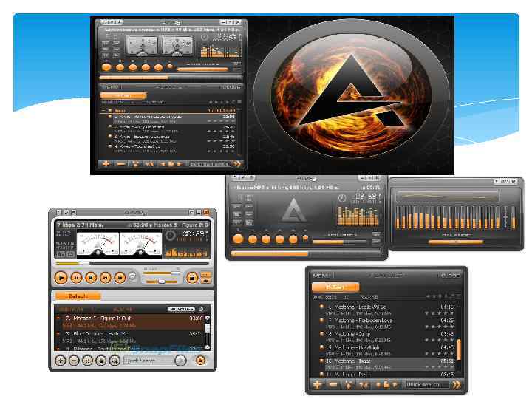Viewport: 532px width, 399px height.
Task: Click the silver player's orange spectrum visualizer
Action: [x=186, y=252]
